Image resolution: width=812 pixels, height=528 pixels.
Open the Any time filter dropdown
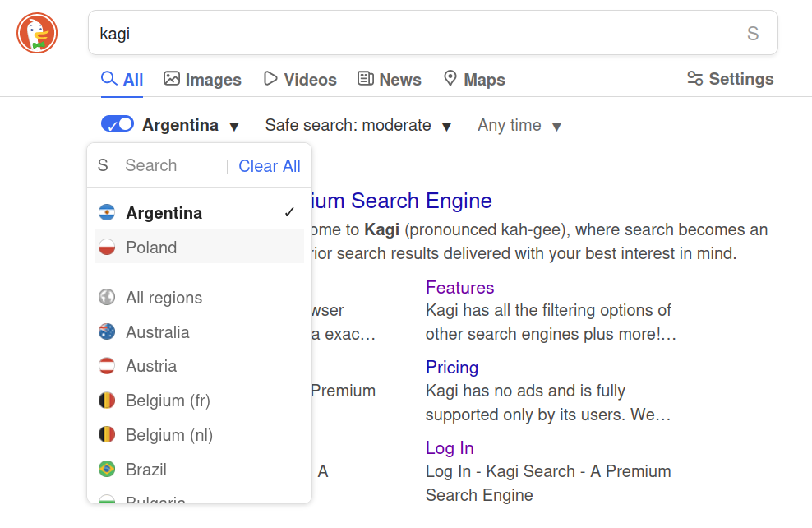[x=519, y=126]
